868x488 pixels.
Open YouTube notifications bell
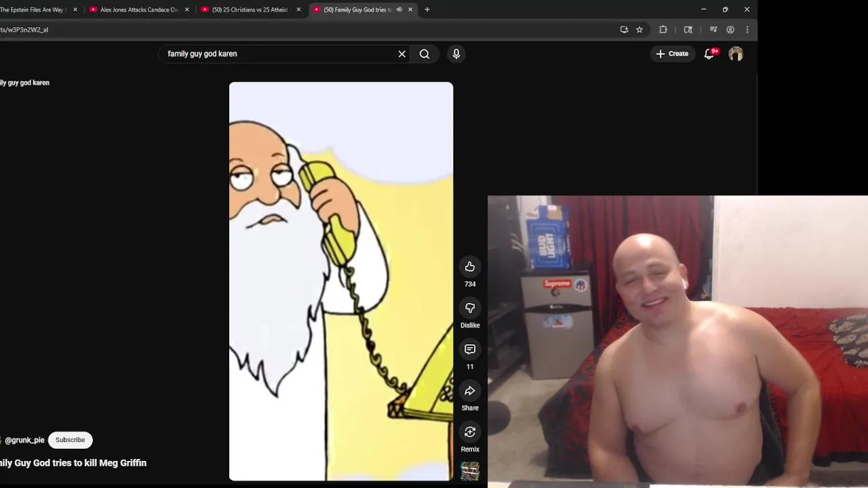click(x=709, y=54)
